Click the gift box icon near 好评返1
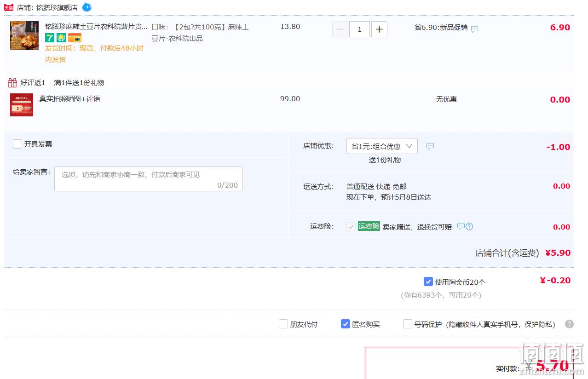The width and height of the screenshot is (588, 379). pos(12,83)
